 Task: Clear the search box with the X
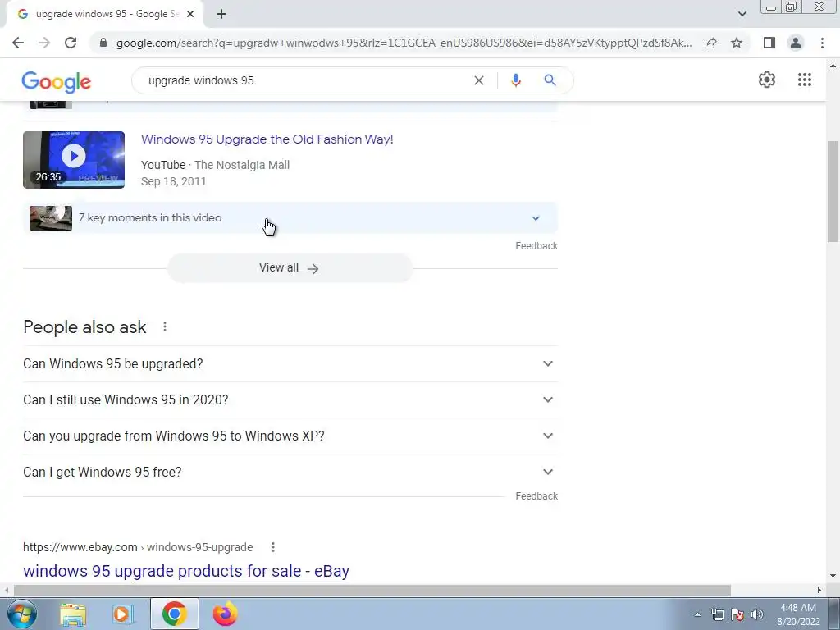tap(479, 80)
